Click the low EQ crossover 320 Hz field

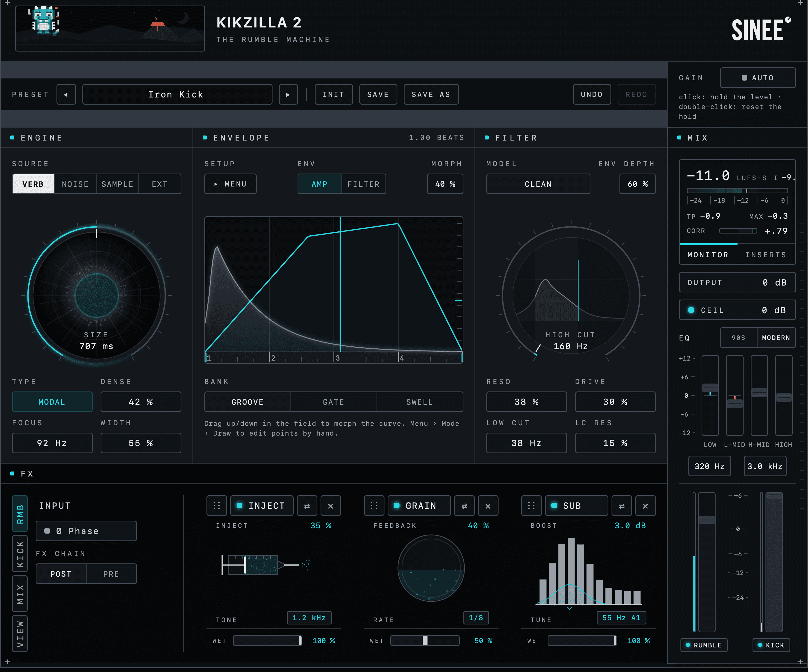pos(710,466)
